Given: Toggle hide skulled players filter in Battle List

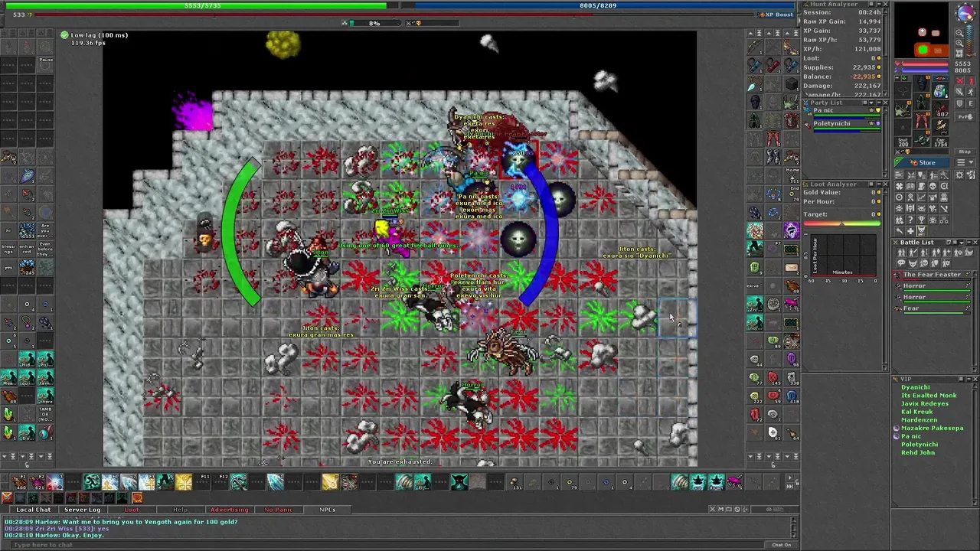Looking at the screenshot, I should [x=924, y=263].
